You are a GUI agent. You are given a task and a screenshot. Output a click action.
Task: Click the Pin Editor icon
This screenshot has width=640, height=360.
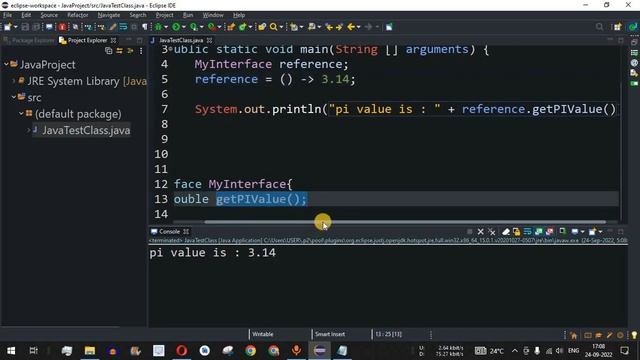pos(389,27)
